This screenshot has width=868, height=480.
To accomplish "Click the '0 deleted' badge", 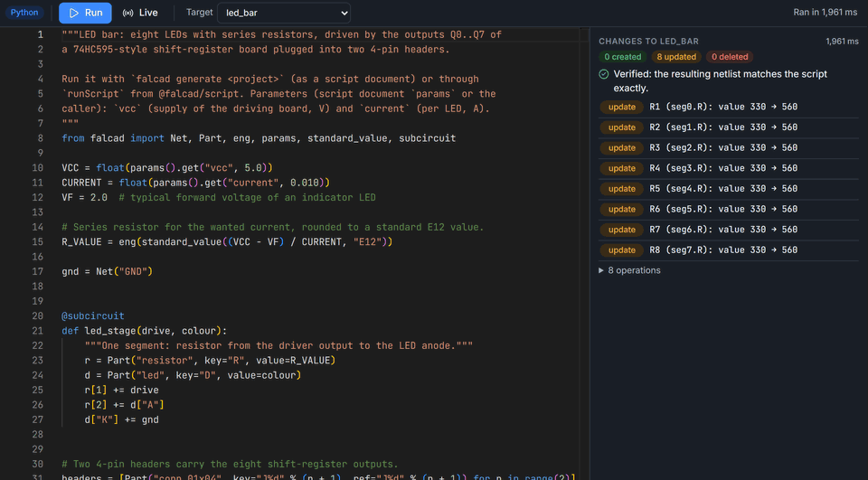I will (729, 56).
